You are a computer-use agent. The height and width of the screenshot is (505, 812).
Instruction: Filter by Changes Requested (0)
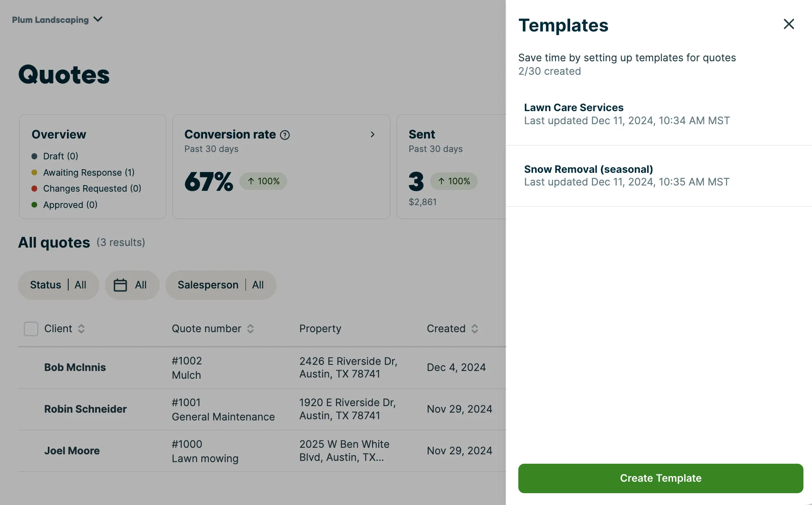click(x=86, y=188)
